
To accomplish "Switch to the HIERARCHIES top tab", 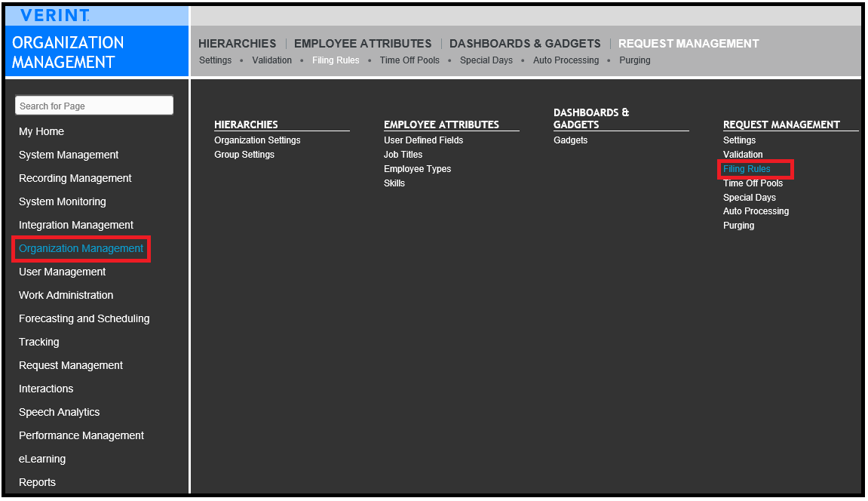I will (x=237, y=43).
